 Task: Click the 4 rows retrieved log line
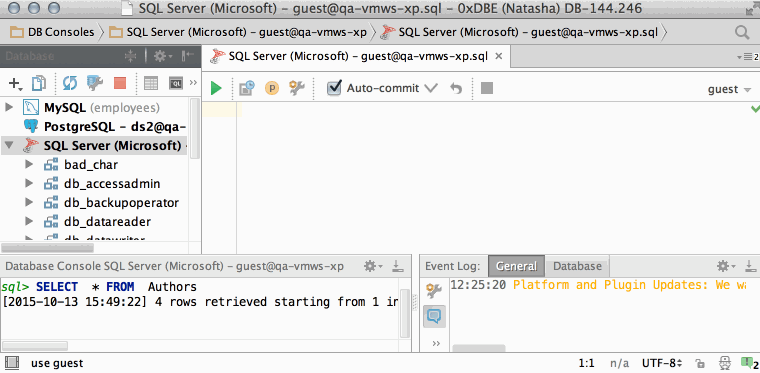(x=200, y=302)
